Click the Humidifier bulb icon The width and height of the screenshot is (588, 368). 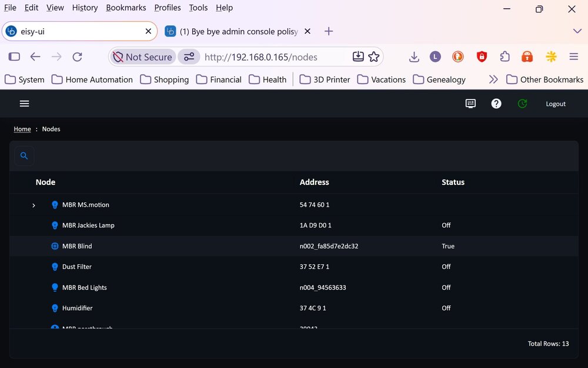(x=55, y=308)
